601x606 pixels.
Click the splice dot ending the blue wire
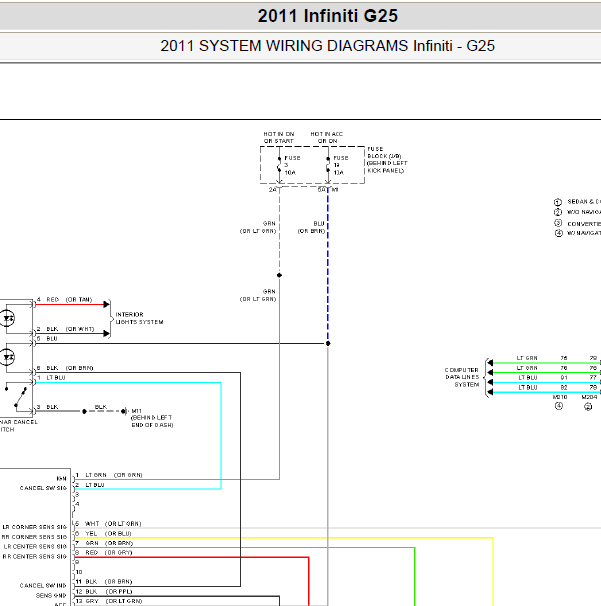click(x=328, y=343)
